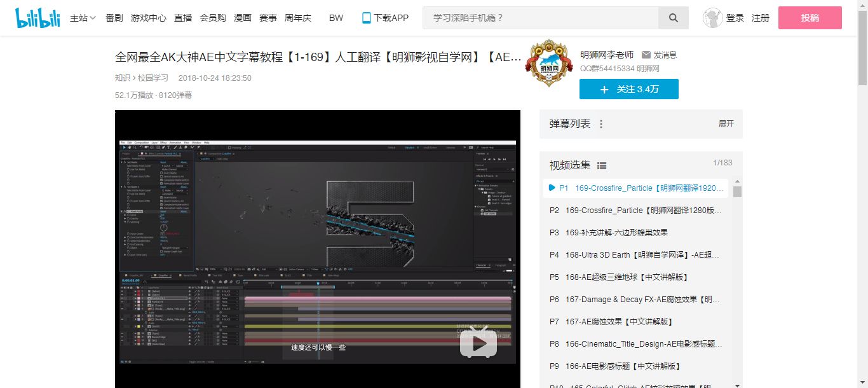Click the 明狮网 uploader avatar
Image resolution: width=868 pixels, height=388 pixels.
548,62
